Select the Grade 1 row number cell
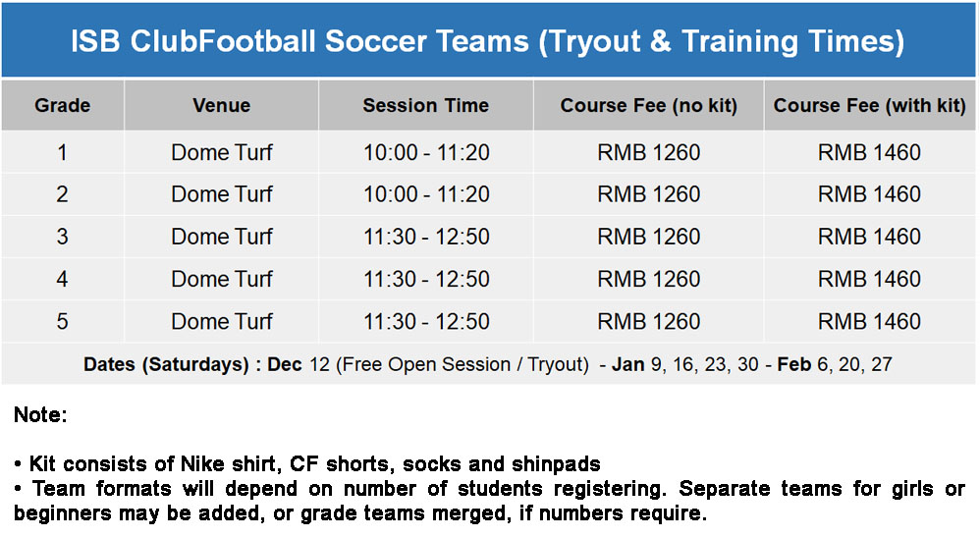Screen dimensions: 980x538 click(x=63, y=152)
